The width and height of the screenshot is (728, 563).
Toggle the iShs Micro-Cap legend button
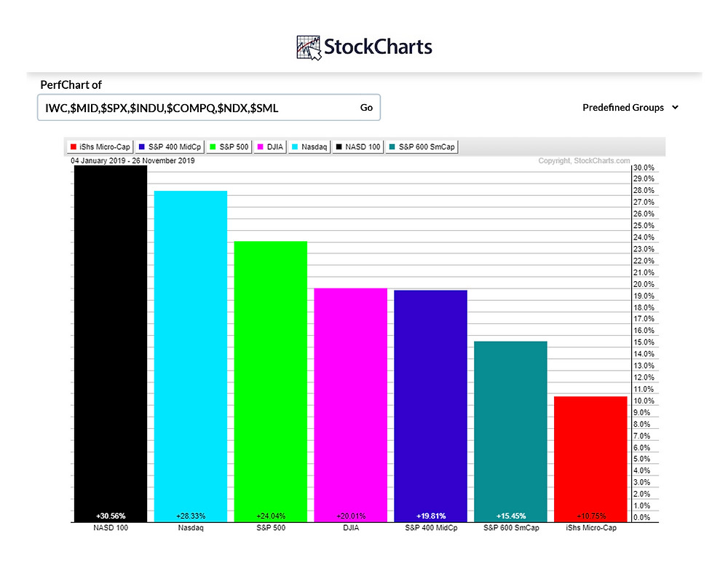(x=100, y=147)
